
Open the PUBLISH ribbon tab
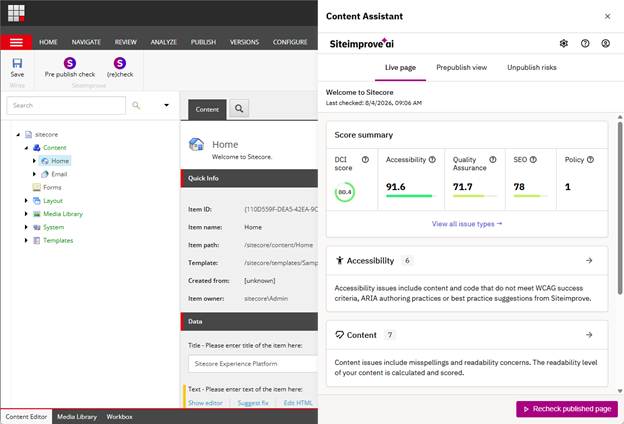click(x=203, y=42)
